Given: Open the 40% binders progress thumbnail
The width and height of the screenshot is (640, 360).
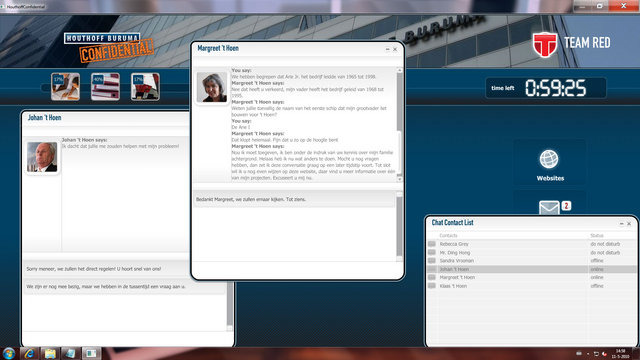Looking at the screenshot, I should tap(105, 87).
